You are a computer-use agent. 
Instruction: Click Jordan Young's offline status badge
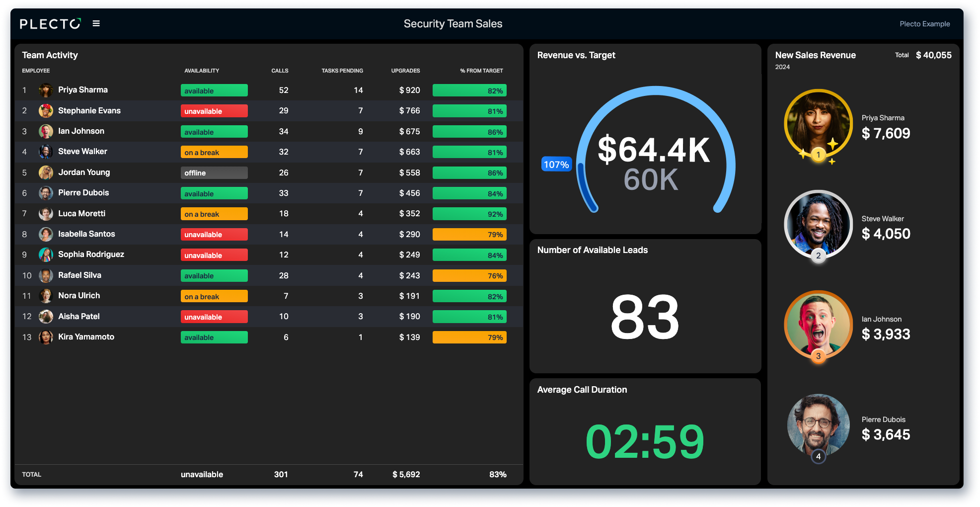click(214, 173)
